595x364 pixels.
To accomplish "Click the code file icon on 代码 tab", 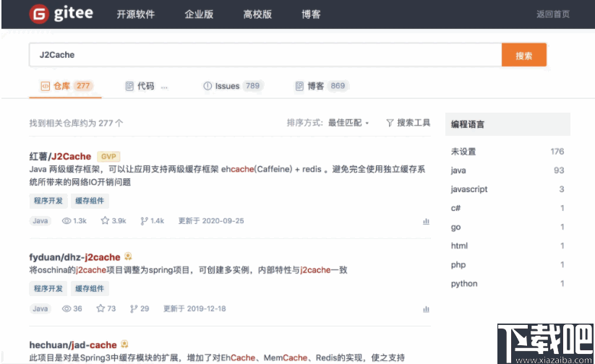I will [x=129, y=86].
